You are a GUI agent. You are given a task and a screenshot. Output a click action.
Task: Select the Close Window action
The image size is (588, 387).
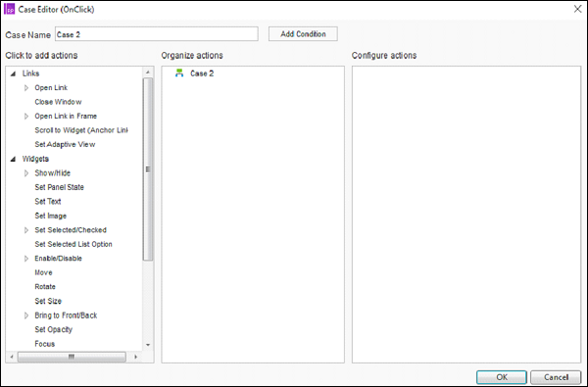(x=58, y=102)
